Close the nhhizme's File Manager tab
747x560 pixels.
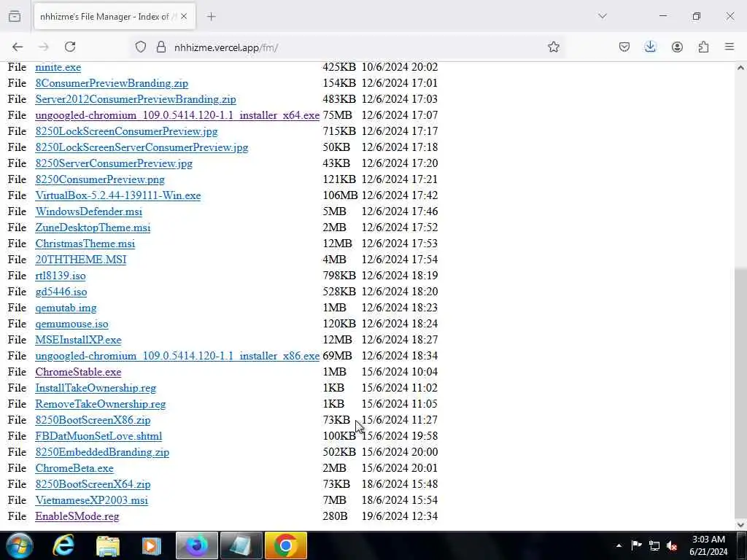coord(184,16)
